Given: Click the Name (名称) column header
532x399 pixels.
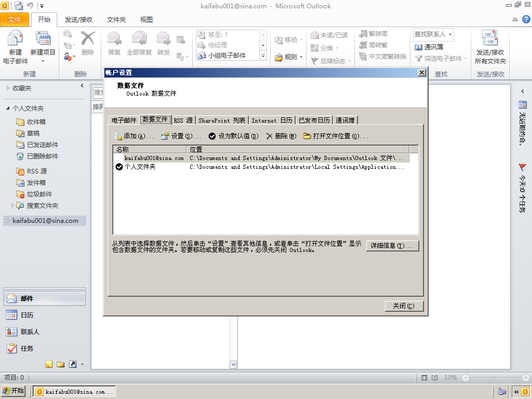Looking at the screenshot, I should [150, 149].
